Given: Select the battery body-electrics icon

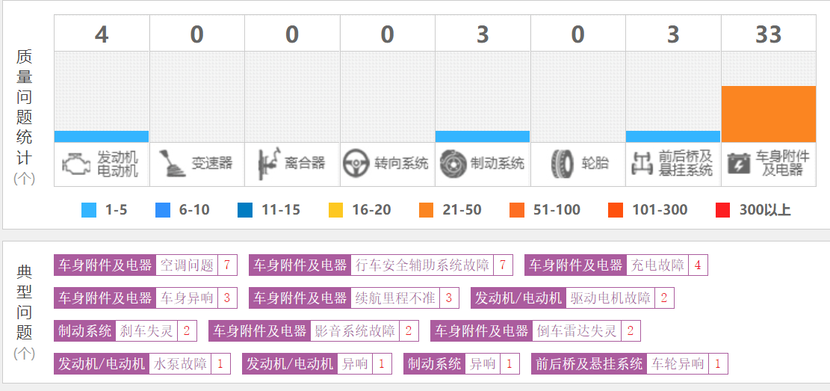Looking at the screenshot, I should (x=739, y=164).
